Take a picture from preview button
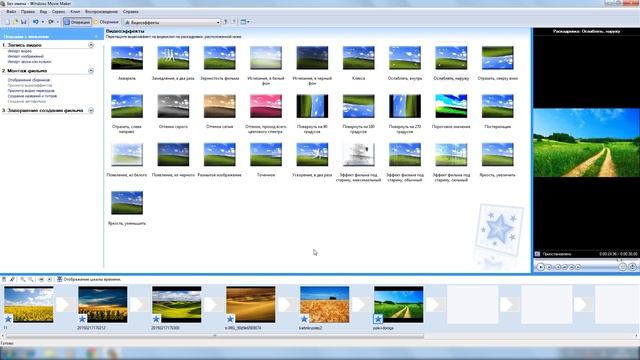Viewport: 640px width, 360px height. coord(632,267)
